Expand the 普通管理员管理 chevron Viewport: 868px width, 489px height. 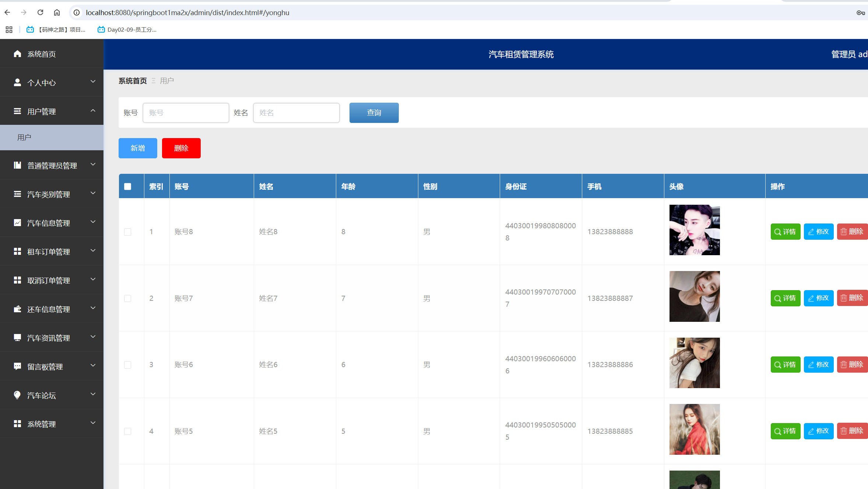pos(93,164)
